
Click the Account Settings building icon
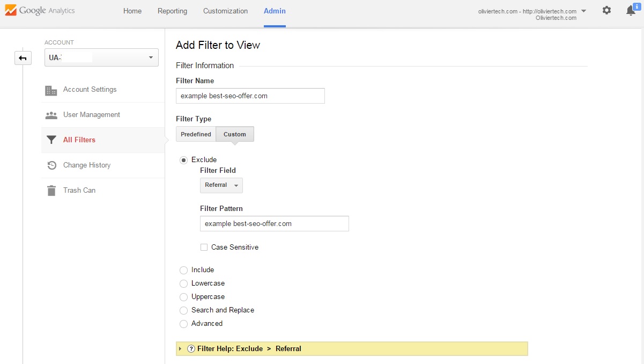point(51,90)
